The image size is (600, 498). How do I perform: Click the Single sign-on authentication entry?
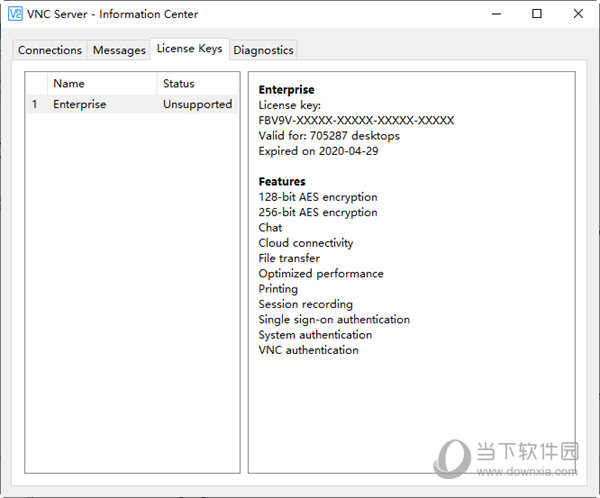coord(334,320)
